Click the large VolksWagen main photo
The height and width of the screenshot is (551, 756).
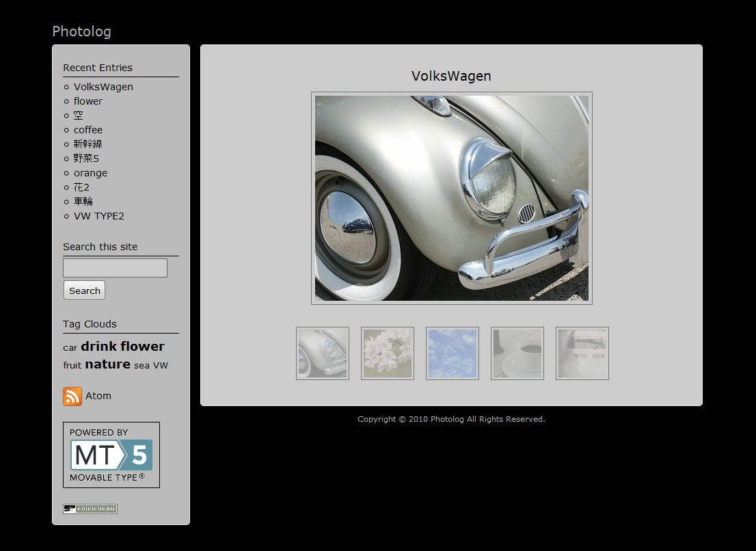[452, 198]
